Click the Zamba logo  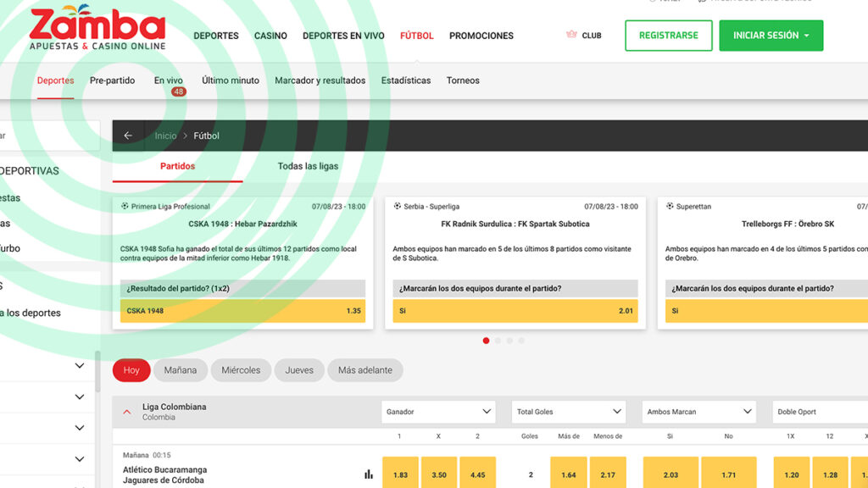pyautogui.click(x=97, y=27)
